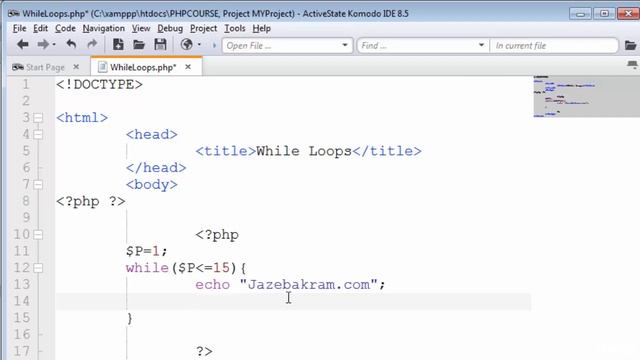
Task: Collapse the body fold marker on line 7
Action: click(38, 184)
